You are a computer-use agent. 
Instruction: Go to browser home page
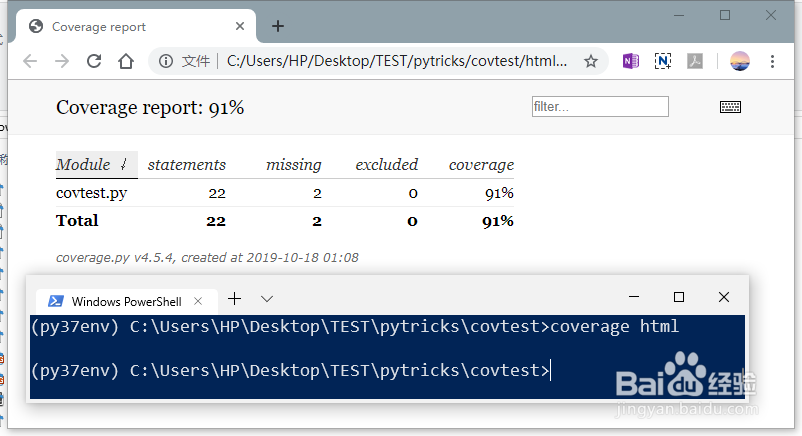tap(126, 61)
